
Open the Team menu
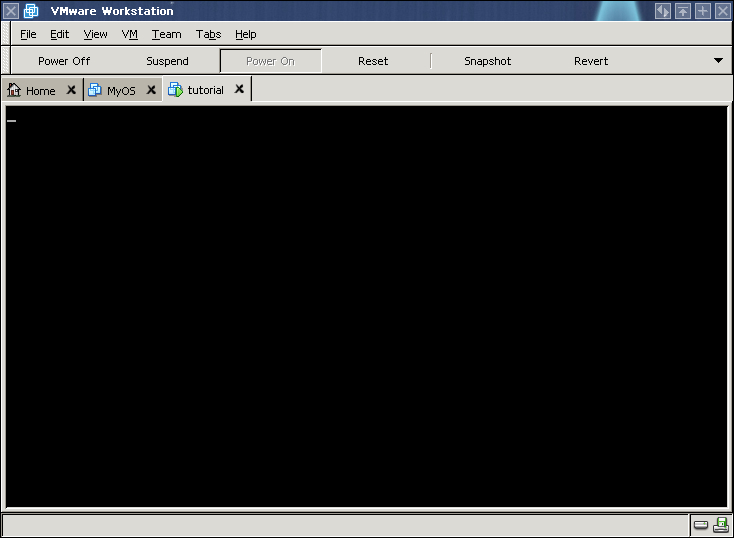point(166,34)
